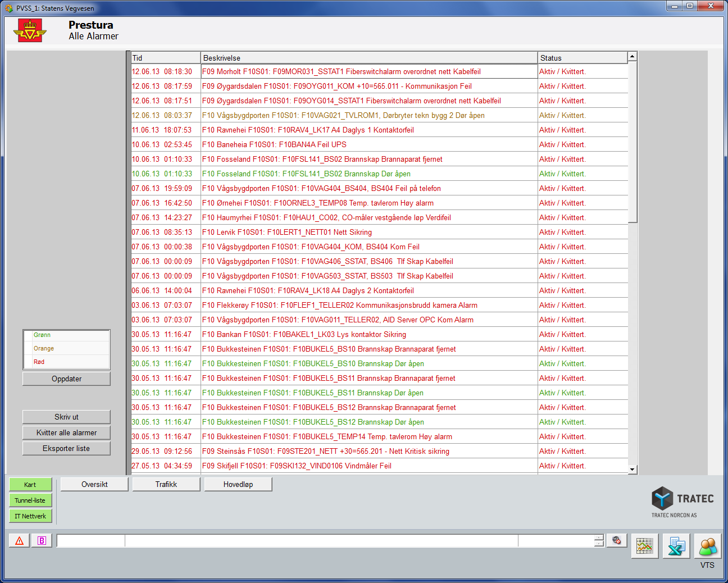Select the Orange filter in color list

pyautogui.click(x=66, y=348)
